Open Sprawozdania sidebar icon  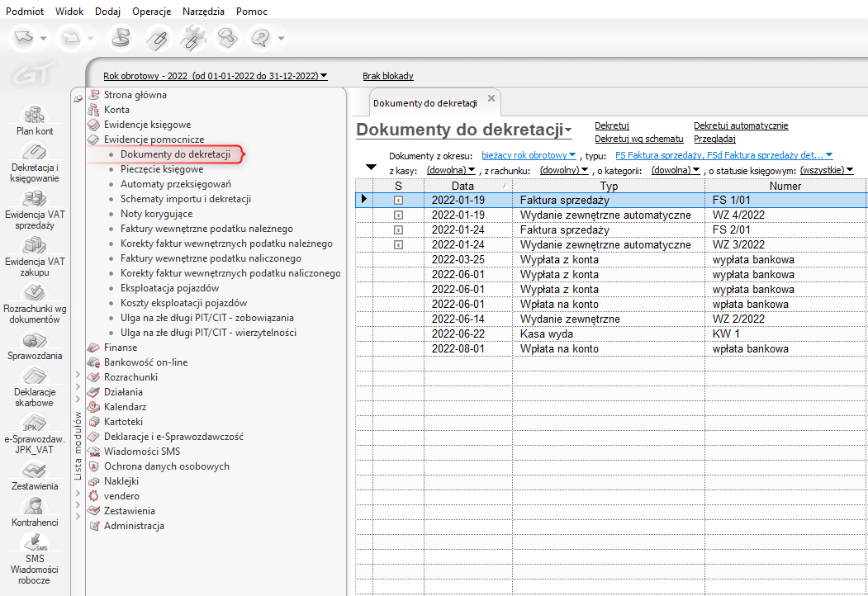point(35,340)
